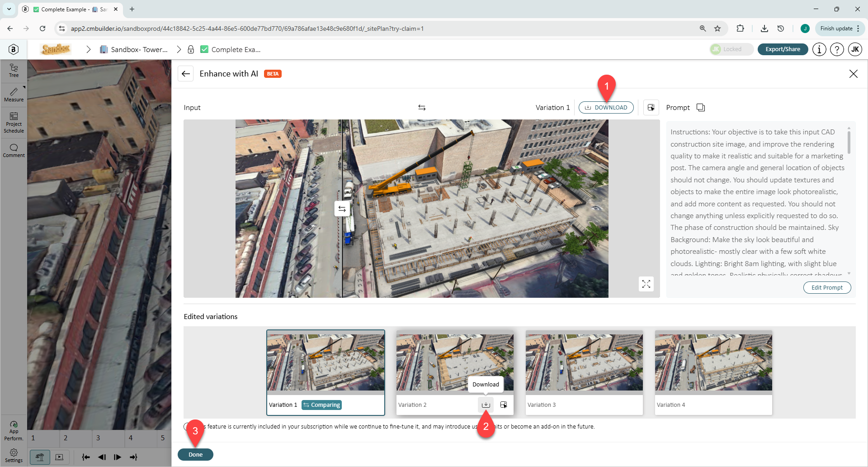Click the Edit Prompt button
This screenshot has height=467, width=868.
[827, 288]
